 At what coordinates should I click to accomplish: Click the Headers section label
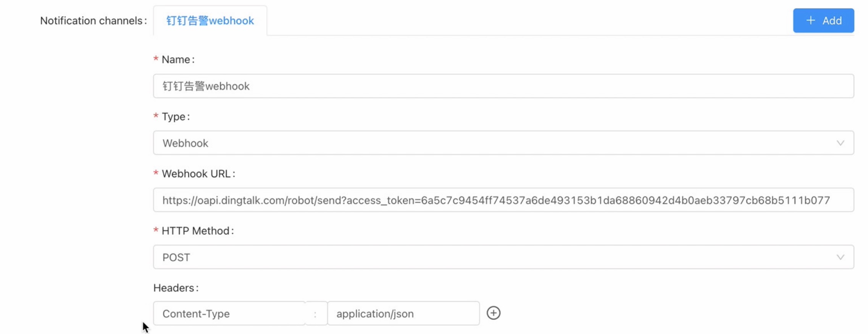[x=175, y=288]
